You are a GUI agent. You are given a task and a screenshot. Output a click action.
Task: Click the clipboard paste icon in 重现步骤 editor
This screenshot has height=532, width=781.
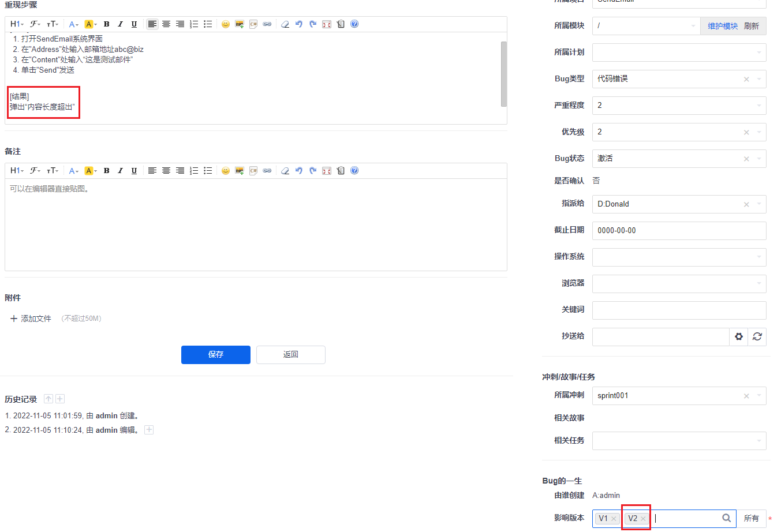tap(341, 24)
